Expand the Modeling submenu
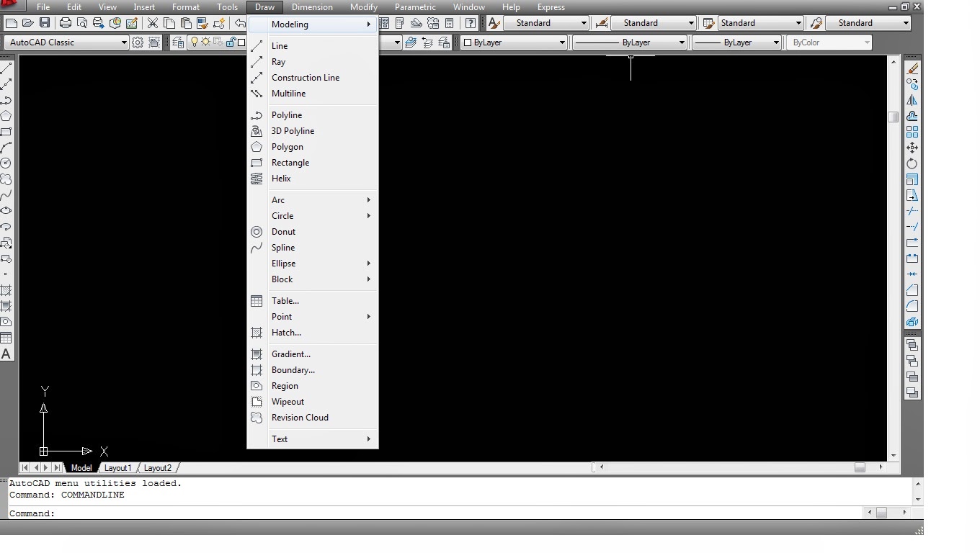980x553 pixels. pyautogui.click(x=313, y=24)
